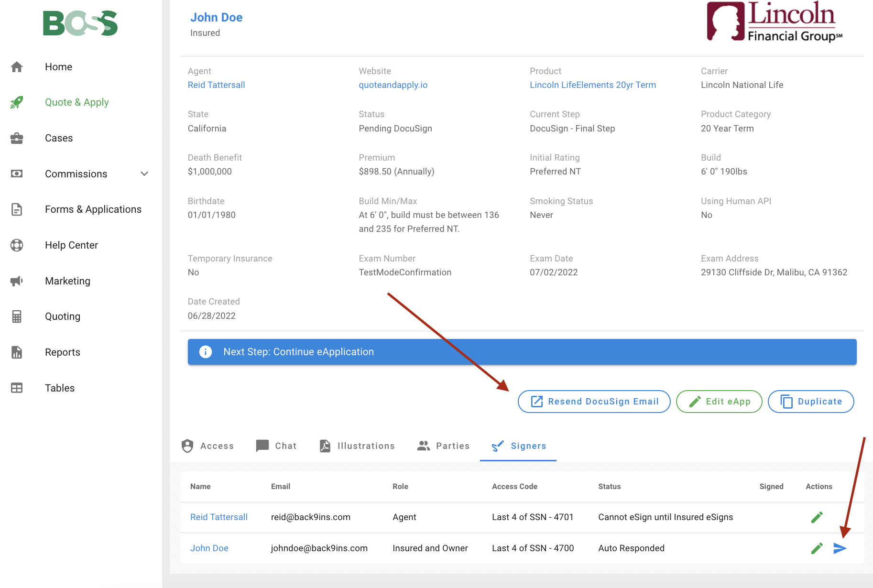This screenshot has height=588, width=873.
Task: Open the Forms & Applications menu item
Action: click(93, 209)
